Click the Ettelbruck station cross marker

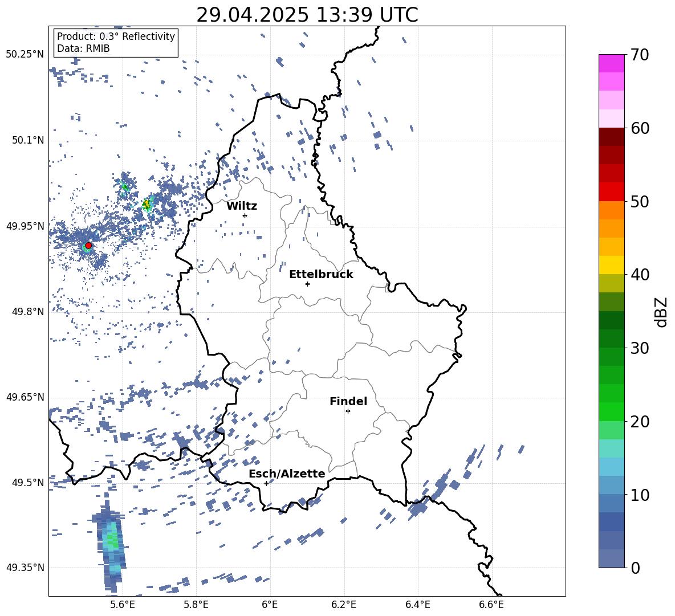click(307, 284)
